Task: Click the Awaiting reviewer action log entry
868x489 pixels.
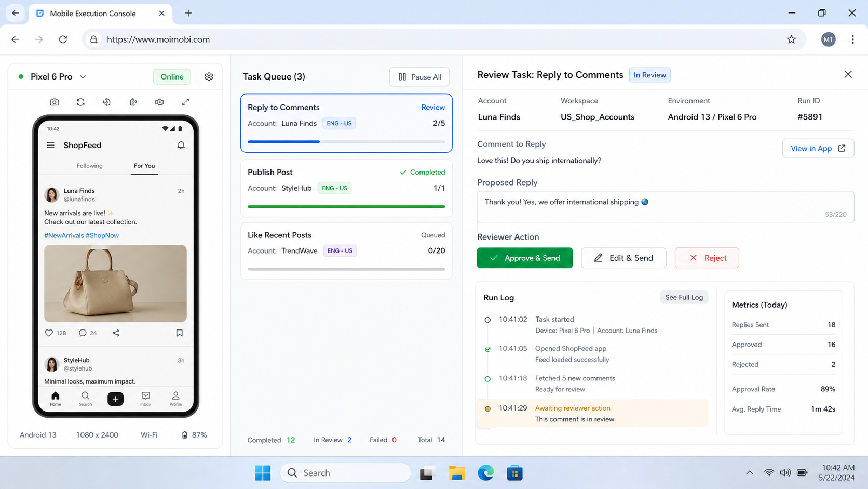Action: point(592,414)
